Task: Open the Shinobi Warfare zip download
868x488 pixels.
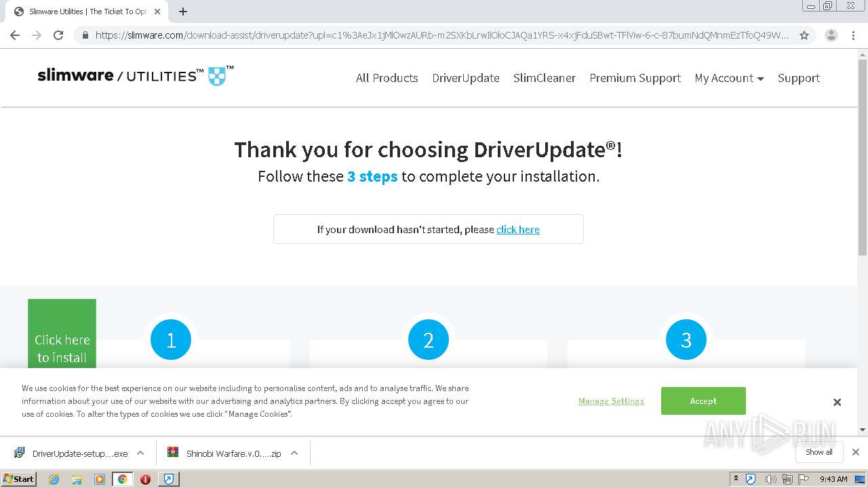Action: tap(224, 453)
